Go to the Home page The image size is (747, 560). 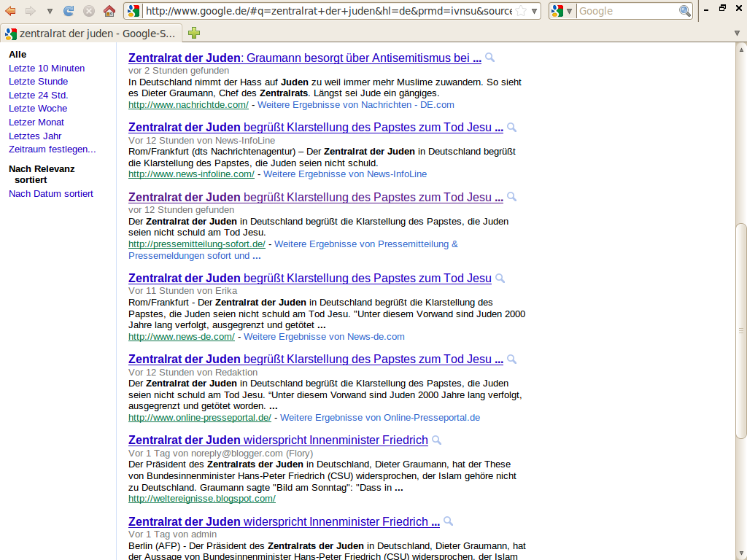pyautogui.click(x=109, y=10)
